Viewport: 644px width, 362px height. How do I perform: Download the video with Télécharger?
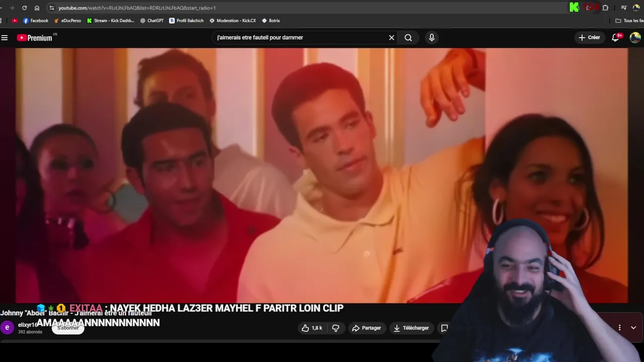click(411, 328)
